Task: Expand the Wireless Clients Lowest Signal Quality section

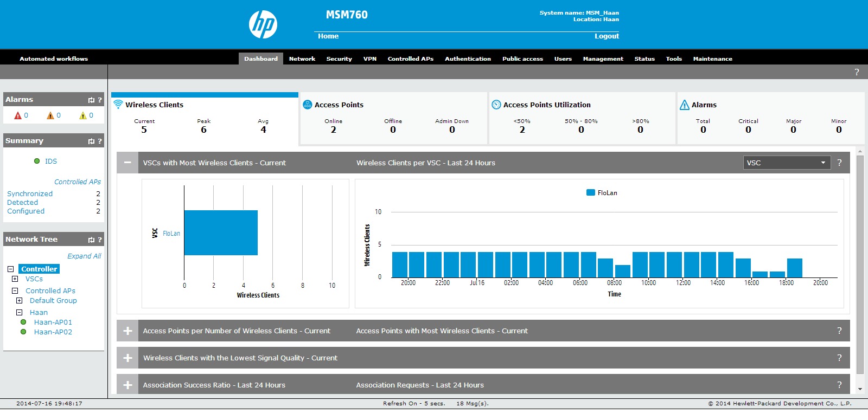Action: (x=127, y=358)
